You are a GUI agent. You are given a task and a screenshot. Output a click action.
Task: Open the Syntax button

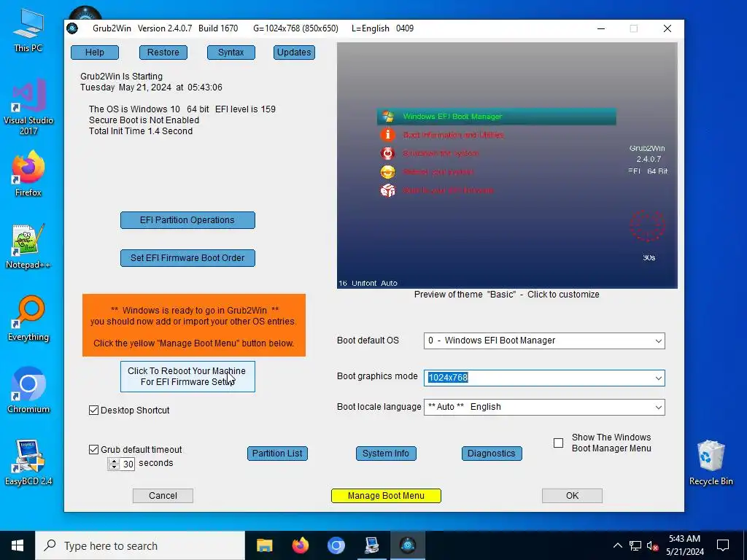tap(231, 52)
